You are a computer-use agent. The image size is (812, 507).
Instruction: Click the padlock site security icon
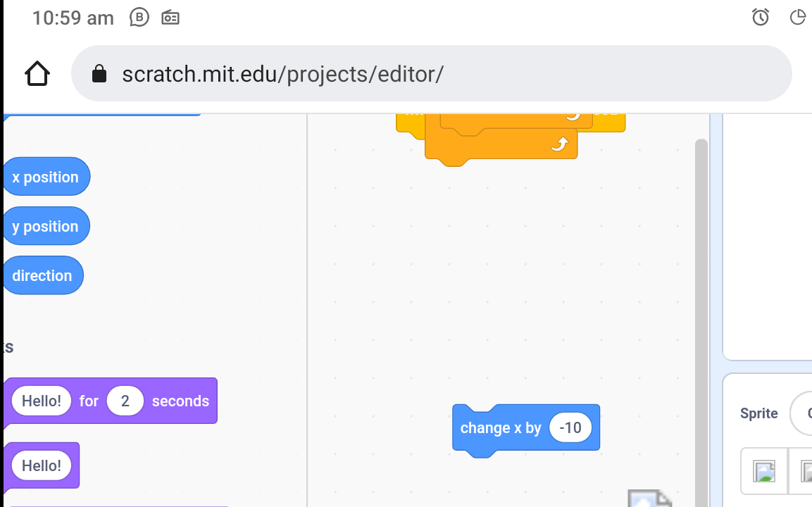point(99,74)
